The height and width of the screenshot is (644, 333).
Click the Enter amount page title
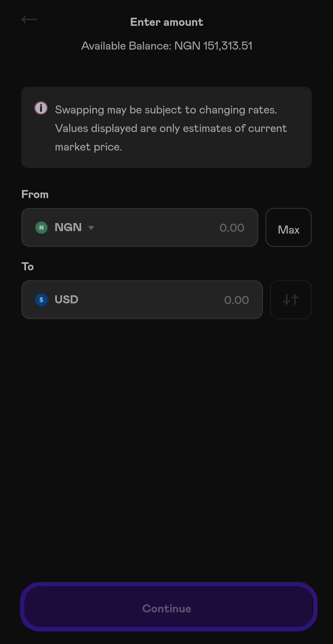[166, 22]
